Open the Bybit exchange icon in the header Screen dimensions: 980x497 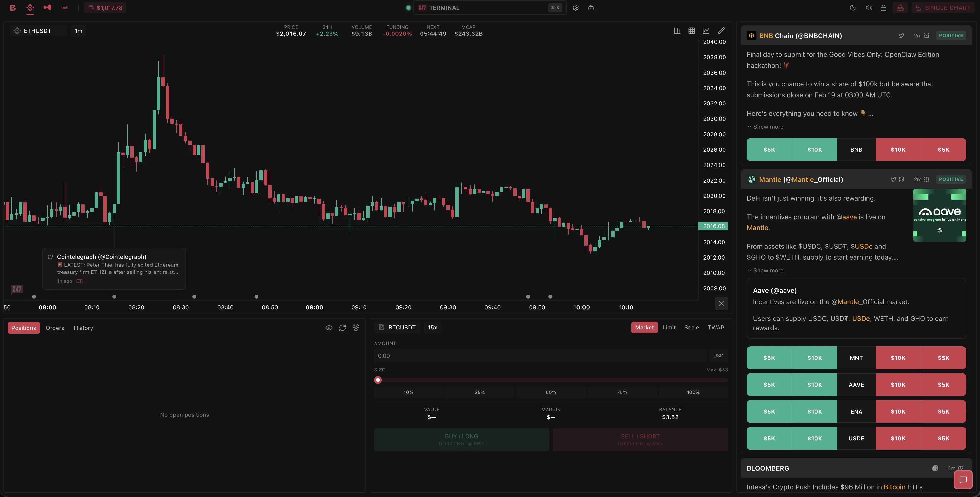[x=65, y=8]
